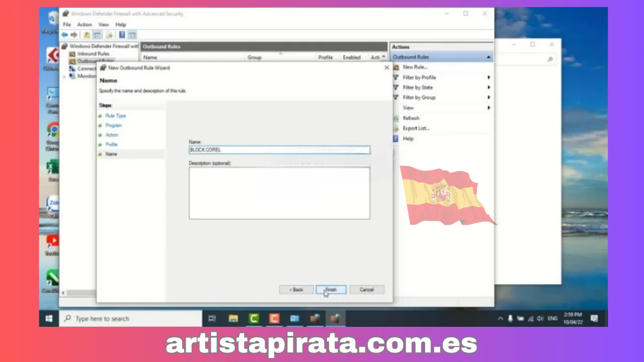Toggle the Show/Hide Action Pane toolbar icon

(132, 35)
